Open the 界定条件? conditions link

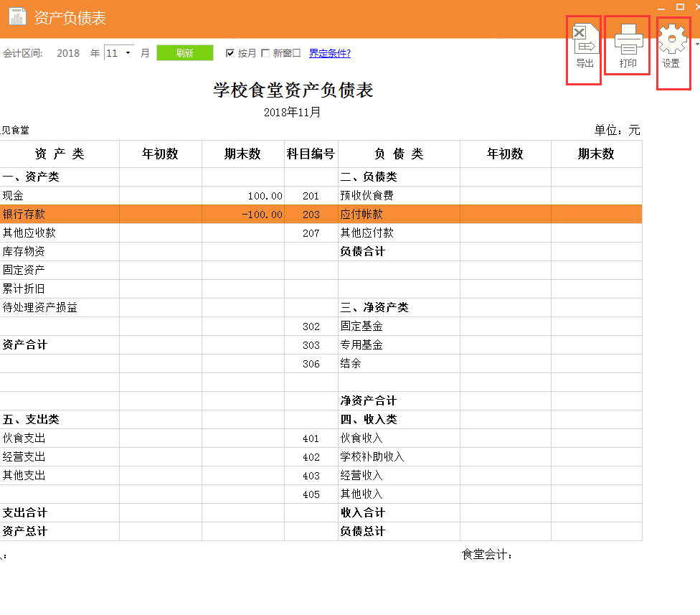pyautogui.click(x=330, y=53)
